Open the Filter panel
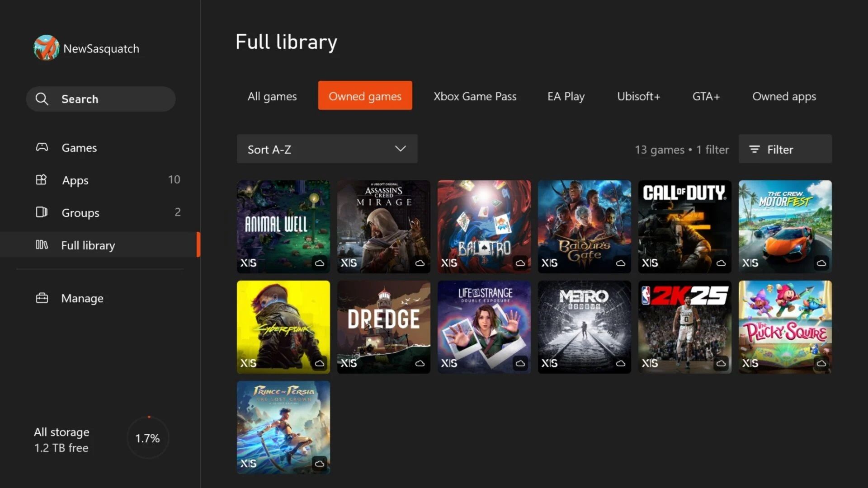The width and height of the screenshot is (868, 488). (x=784, y=149)
